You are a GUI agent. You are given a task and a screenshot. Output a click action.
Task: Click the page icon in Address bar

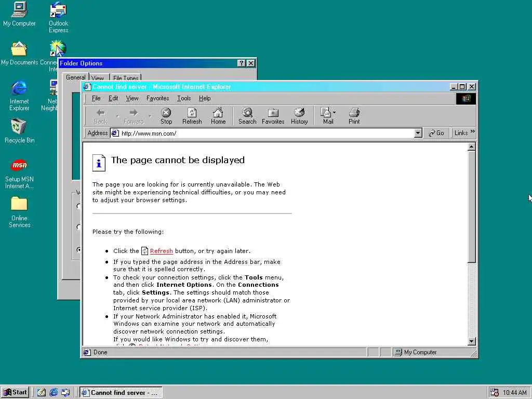coord(115,133)
